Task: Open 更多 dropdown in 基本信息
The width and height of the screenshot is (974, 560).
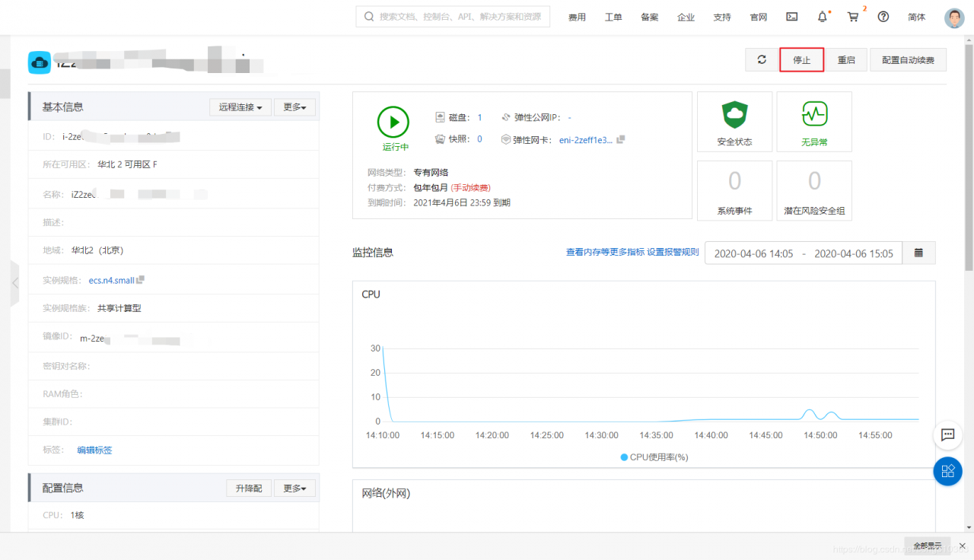Action: click(294, 107)
